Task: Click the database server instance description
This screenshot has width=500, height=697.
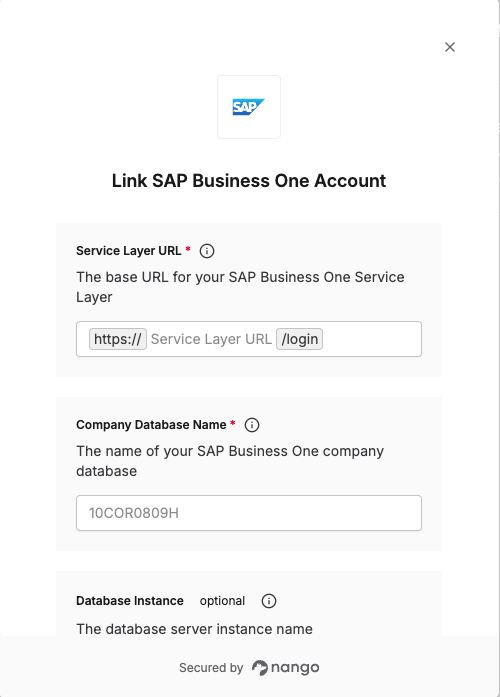Action: [x=195, y=629]
